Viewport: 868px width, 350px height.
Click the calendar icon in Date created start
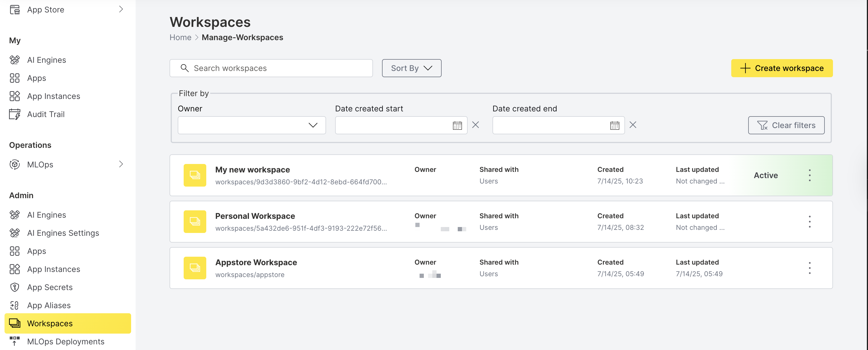point(457,126)
